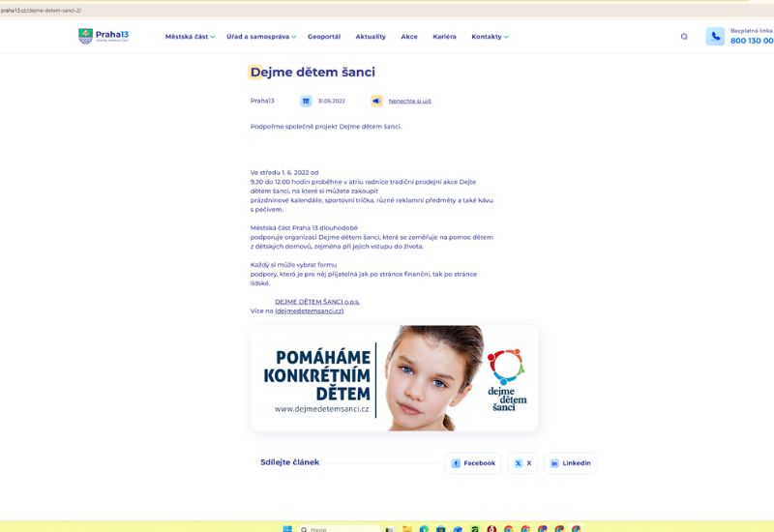The image size is (774, 532).
Task: Share the article via X button
Action: pyautogui.click(x=522, y=463)
